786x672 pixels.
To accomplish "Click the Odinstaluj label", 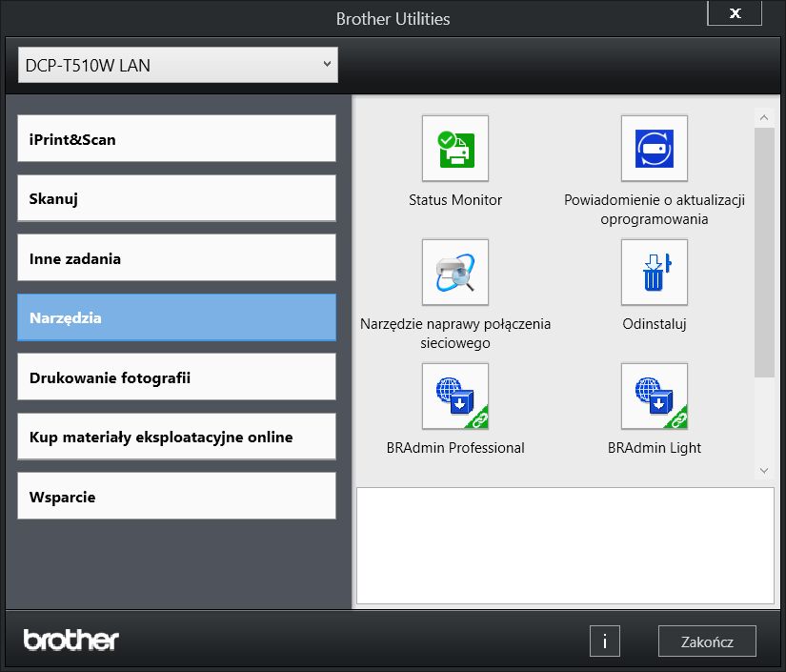I will [x=655, y=324].
